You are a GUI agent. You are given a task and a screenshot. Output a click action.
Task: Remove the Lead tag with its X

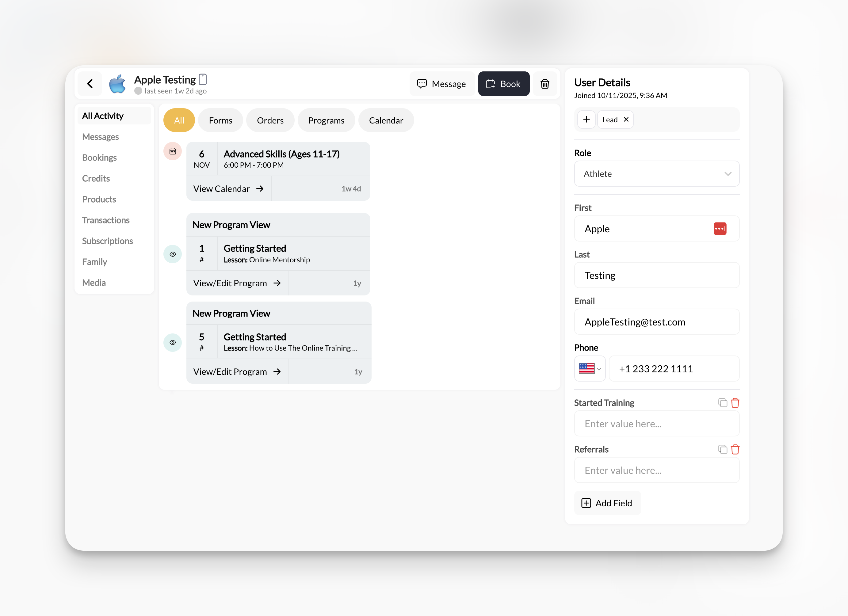pyautogui.click(x=626, y=119)
